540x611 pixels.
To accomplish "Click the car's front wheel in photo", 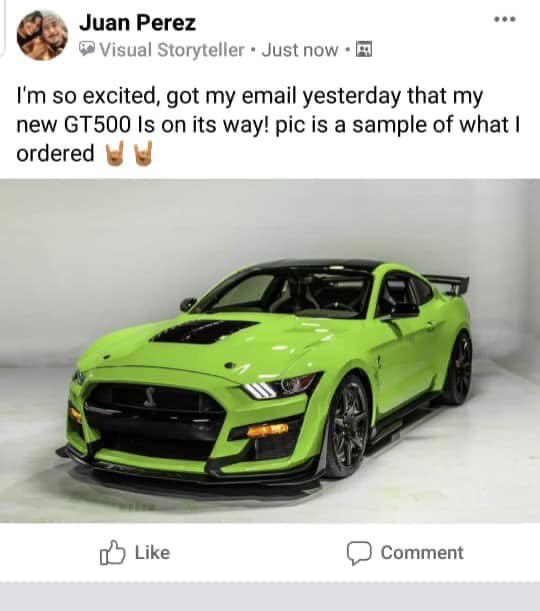I will point(348,426).
